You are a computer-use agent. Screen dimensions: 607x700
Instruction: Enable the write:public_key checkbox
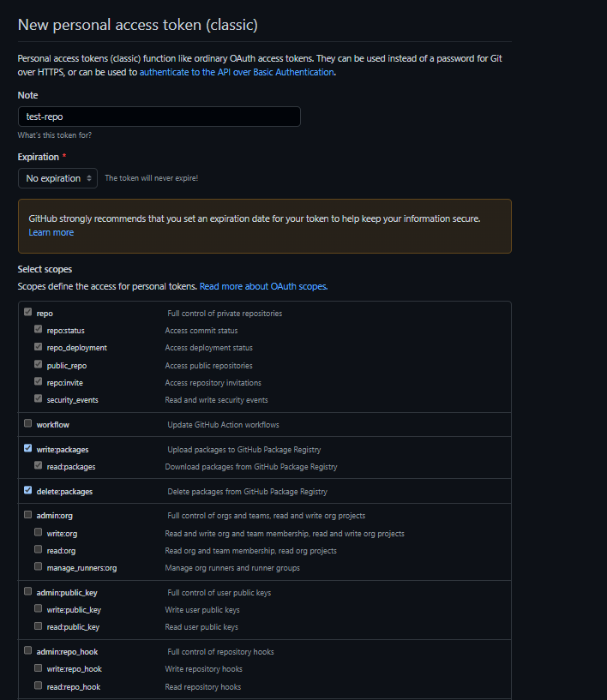click(39, 609)
